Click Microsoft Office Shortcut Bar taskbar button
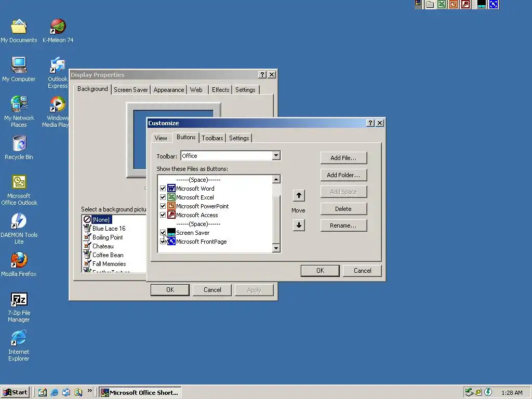This screenshot has width=532, height=399. coord(140,393)
